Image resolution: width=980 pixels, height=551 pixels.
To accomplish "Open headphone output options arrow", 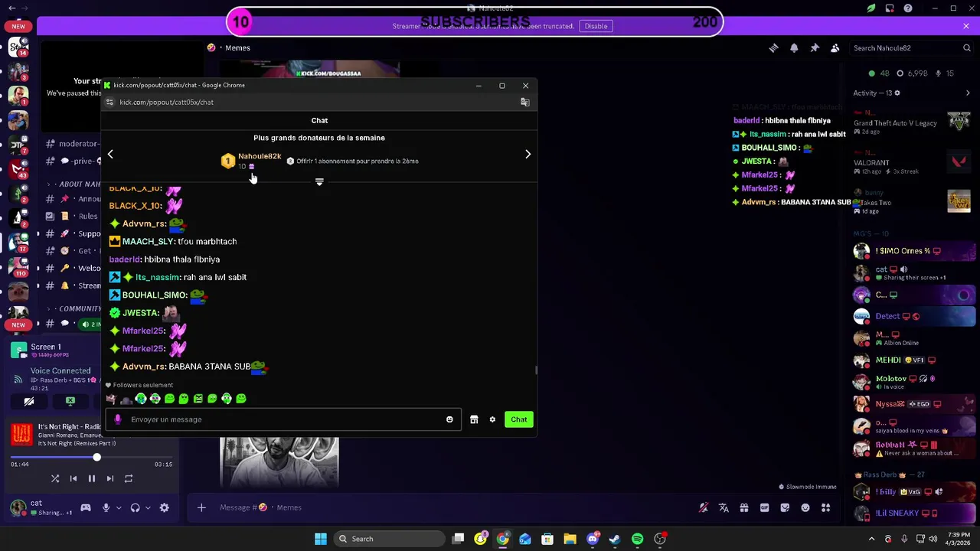I will click(x=148, y=507).
